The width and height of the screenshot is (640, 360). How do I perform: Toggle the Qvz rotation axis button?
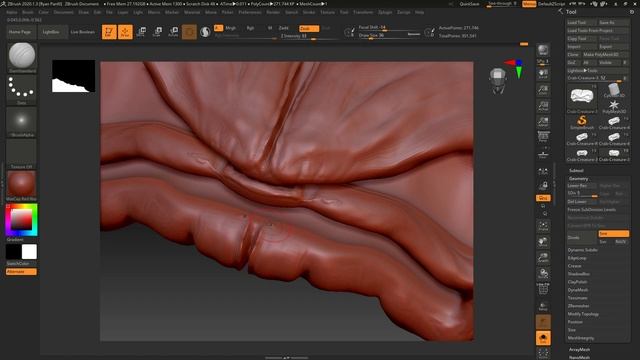tap(543, 198)
